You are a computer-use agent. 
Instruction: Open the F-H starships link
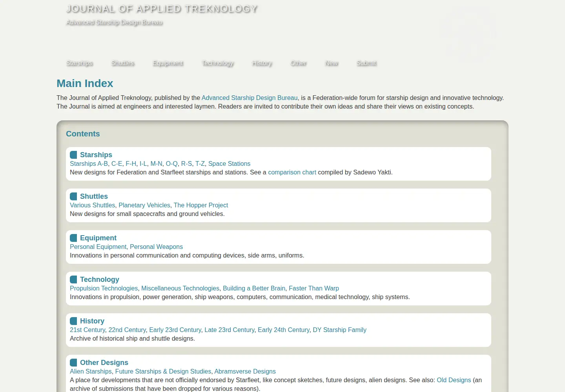click(131, 163)
